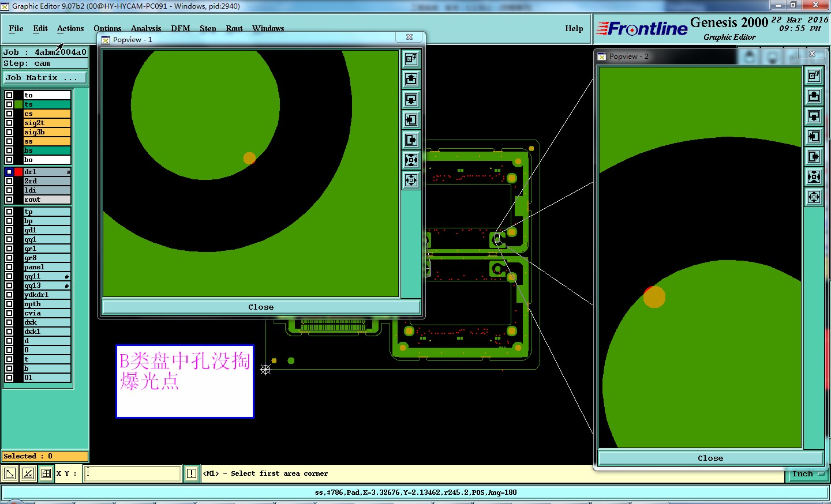831x504 pixels.
Task: Click the Popview - 2 title bar icon
Action: (602, 57)
